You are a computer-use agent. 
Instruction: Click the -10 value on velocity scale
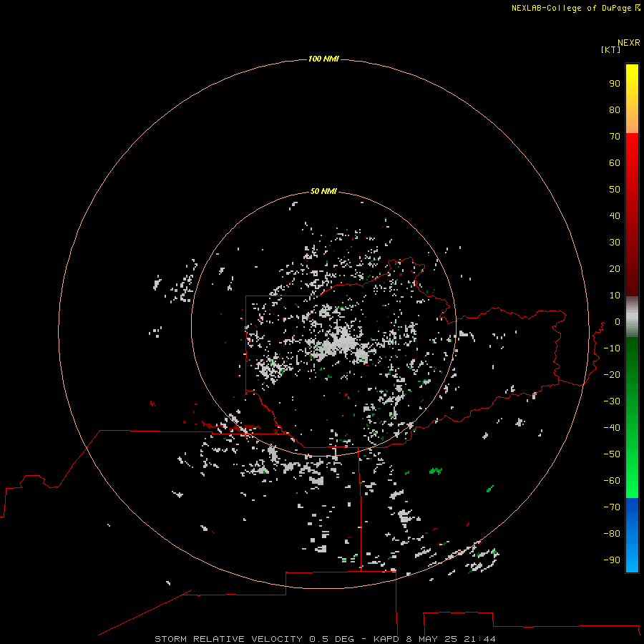[x=612, y=348]
